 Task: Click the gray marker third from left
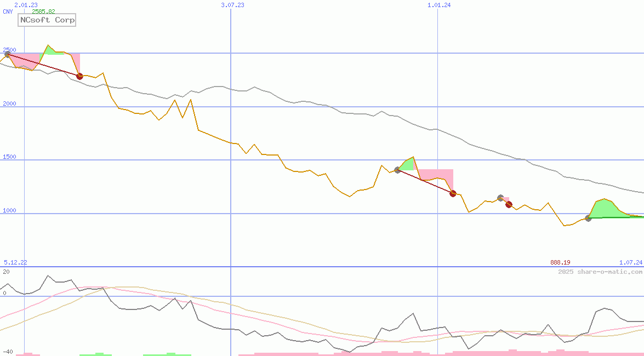tap(500, 198)
